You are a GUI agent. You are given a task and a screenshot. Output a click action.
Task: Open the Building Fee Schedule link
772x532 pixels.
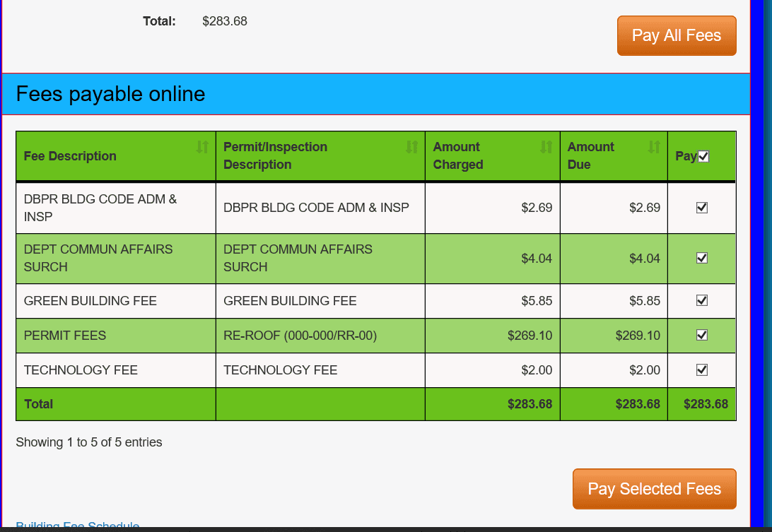tap(78, 526)
